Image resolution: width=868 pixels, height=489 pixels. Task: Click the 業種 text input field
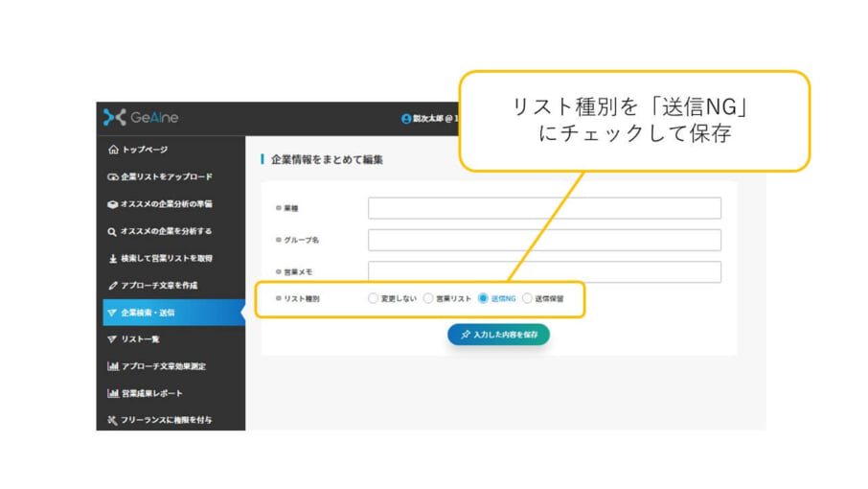pyautogui.click(x=543, y=208)
